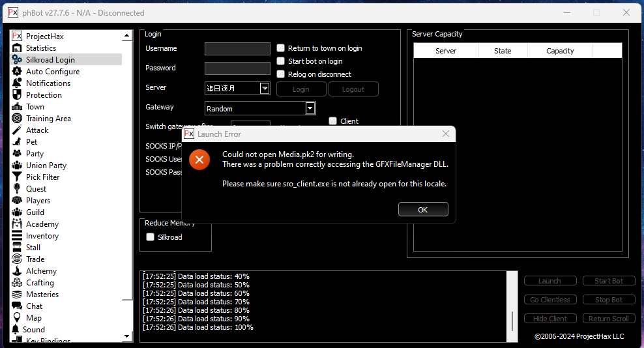Close the Launch Error dialog with X
Image resolution: width=644 pixels, height=348 pixels.
point(446,134)
